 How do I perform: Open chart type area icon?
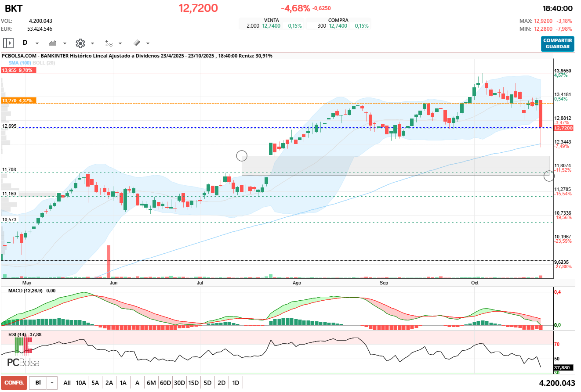point(54,43)
